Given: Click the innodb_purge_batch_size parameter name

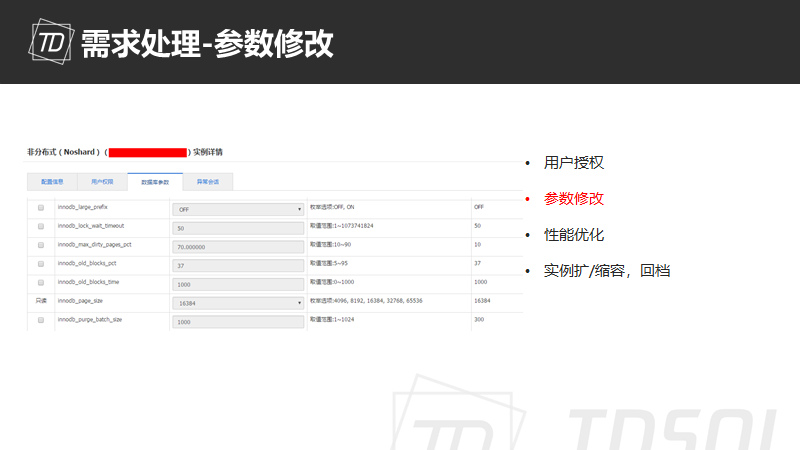Looking at the screenshot, I should point(90,320).
